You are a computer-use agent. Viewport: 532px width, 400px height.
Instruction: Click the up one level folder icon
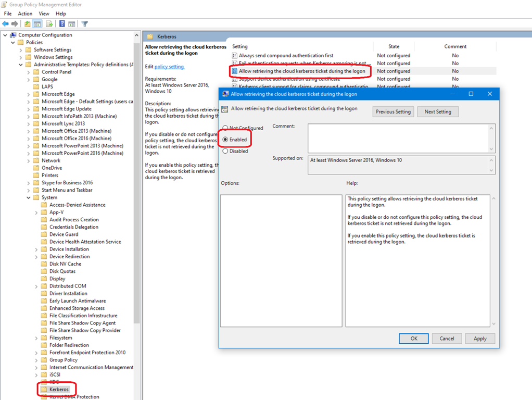(27, 24)
